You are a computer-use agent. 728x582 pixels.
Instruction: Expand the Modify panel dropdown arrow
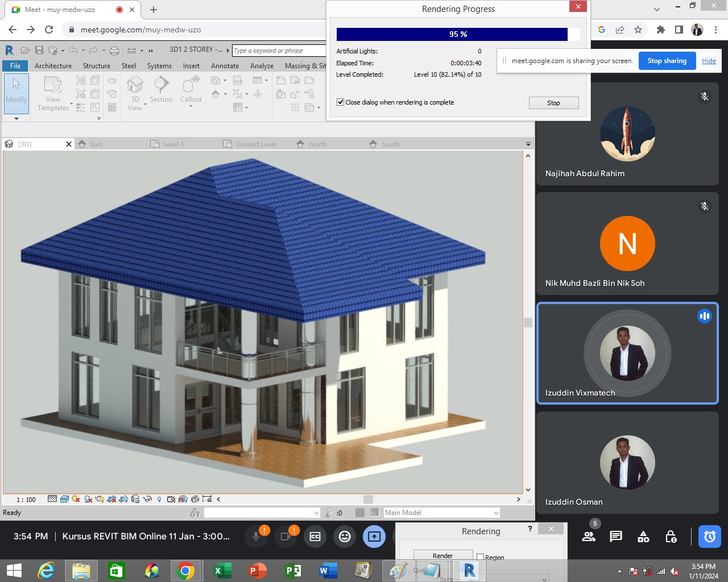[16, 118]
